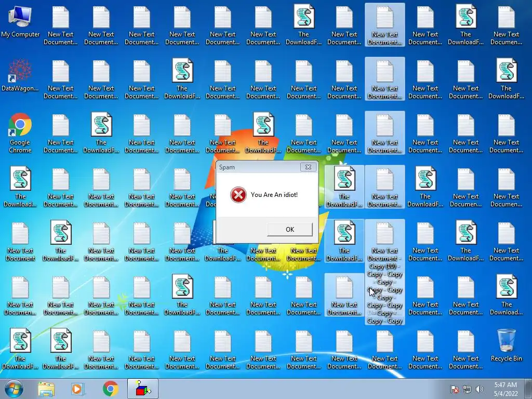
Task: Select the Google Chrome desktop shortcut
Action: tap(20, 133)
